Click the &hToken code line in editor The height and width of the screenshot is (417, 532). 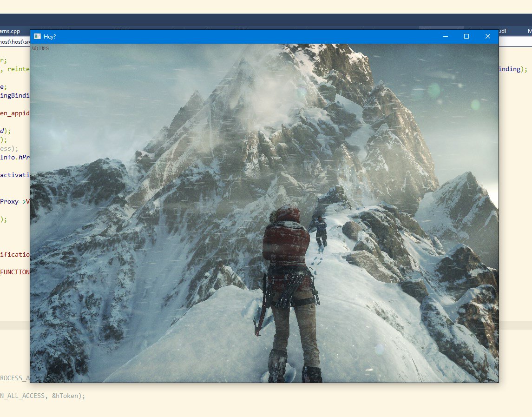[x=42, y=396]
